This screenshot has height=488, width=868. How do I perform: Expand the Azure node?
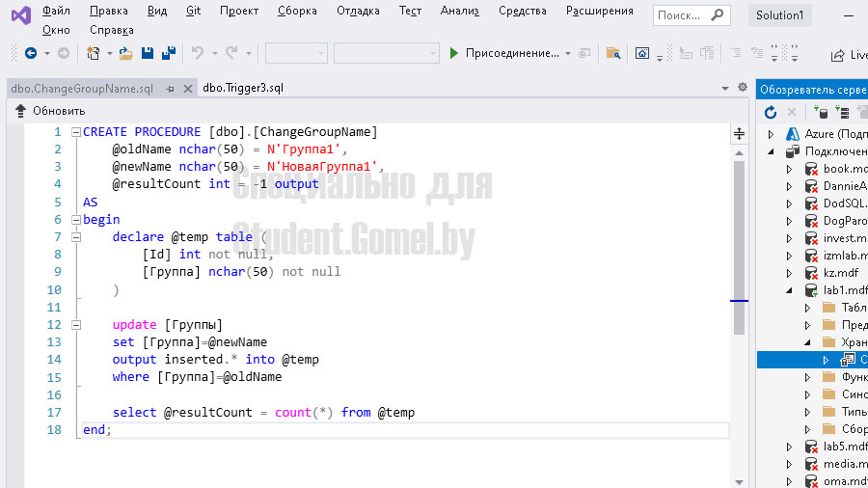pos(771,134)
